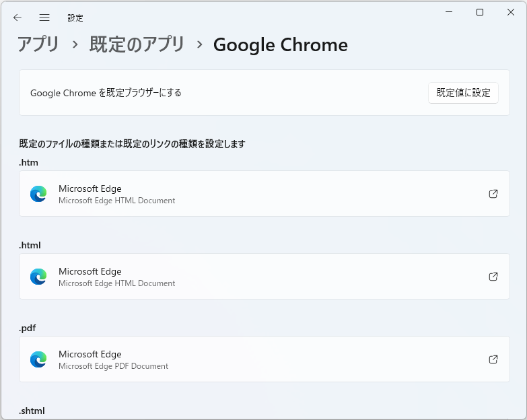Click the .pdf file type label
Image resolution: width=527 pixels, height=420 pixels.
point(27,328)
